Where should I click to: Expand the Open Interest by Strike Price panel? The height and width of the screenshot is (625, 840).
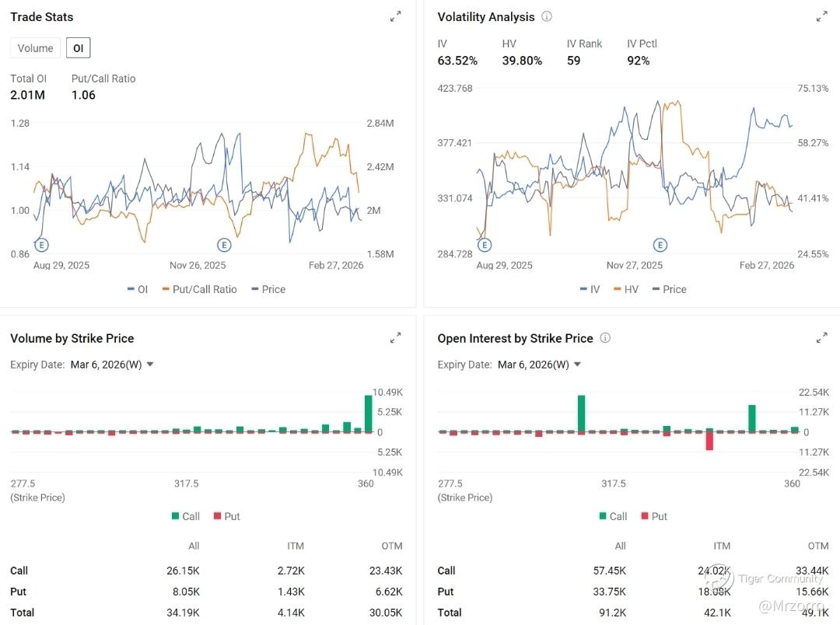click(822, 338)
